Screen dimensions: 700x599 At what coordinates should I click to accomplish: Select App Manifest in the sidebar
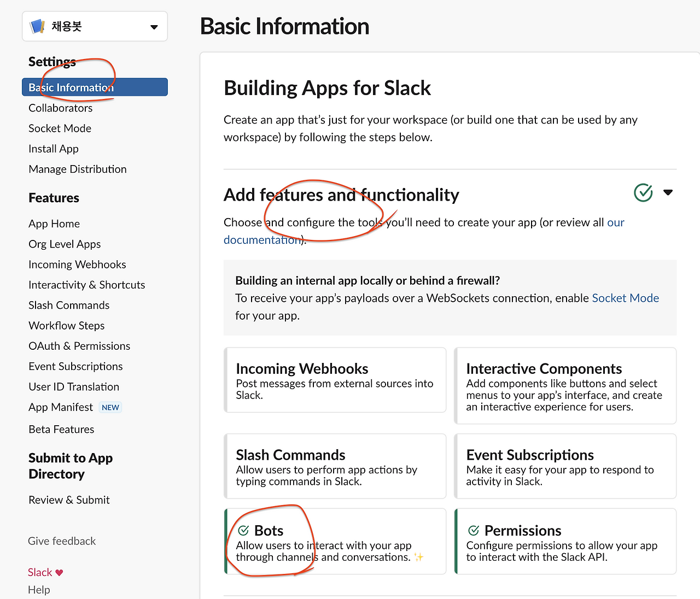coord(60,407)
